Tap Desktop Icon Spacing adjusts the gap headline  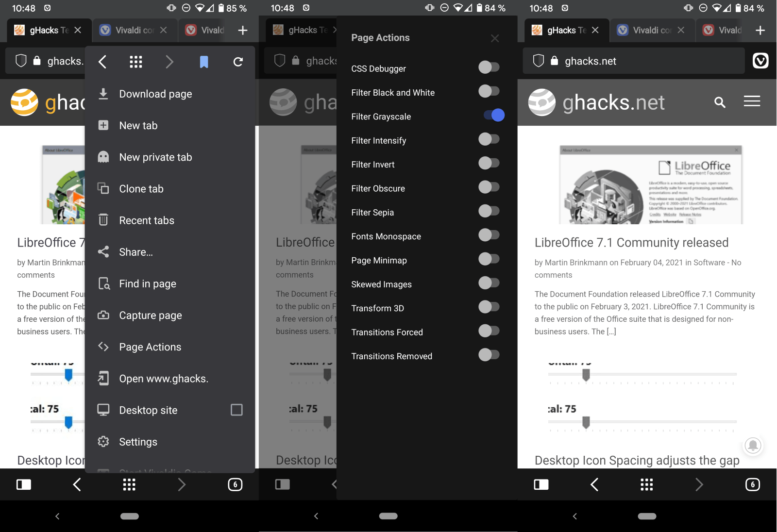637,460
